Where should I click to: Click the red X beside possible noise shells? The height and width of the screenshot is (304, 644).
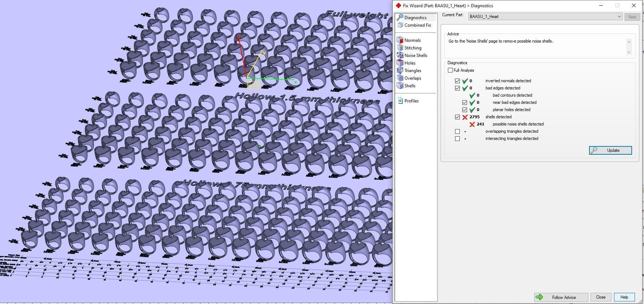(472, 124)
